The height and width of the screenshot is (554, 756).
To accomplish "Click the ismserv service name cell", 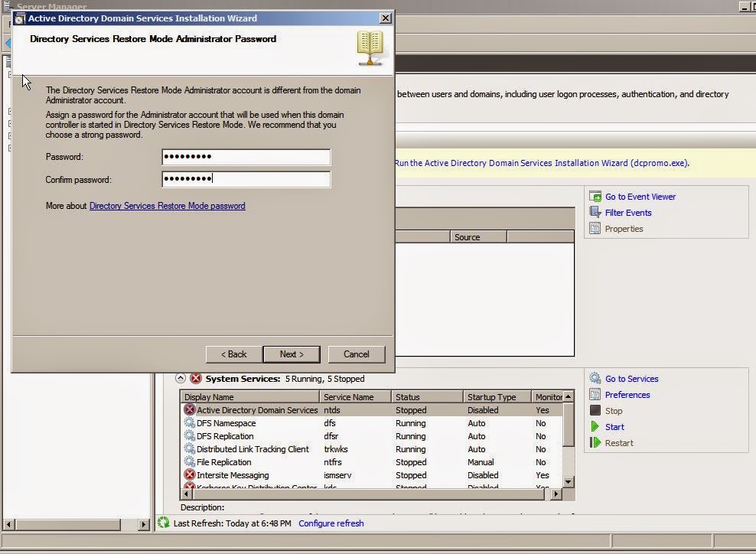I will [337, 475].
